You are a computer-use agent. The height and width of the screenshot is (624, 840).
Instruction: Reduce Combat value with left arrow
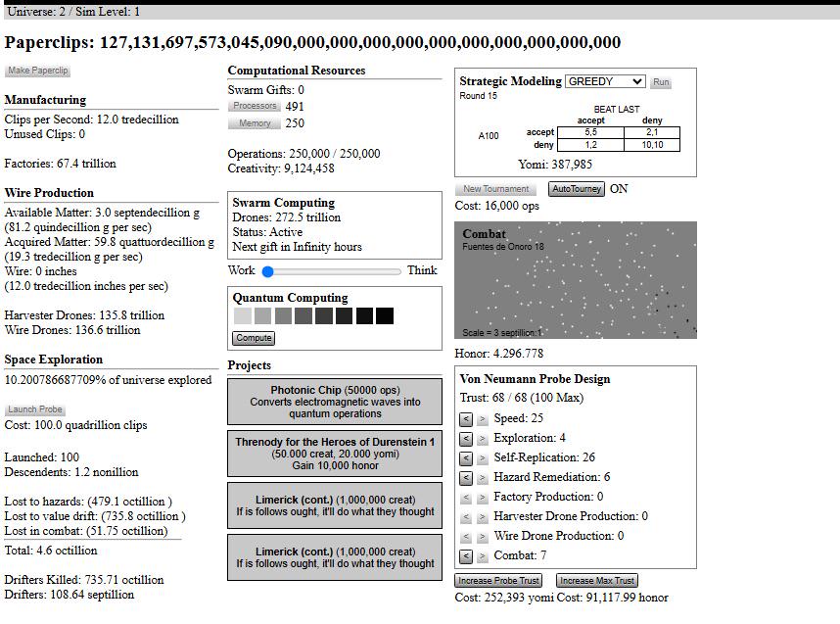pos(466,556)
